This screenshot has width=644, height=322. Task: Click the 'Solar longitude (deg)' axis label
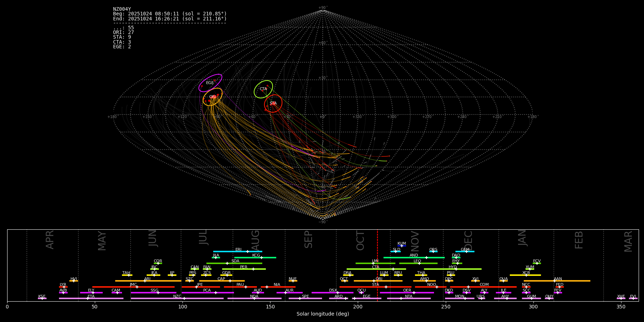pyautogui.click(x=323, y=314)
